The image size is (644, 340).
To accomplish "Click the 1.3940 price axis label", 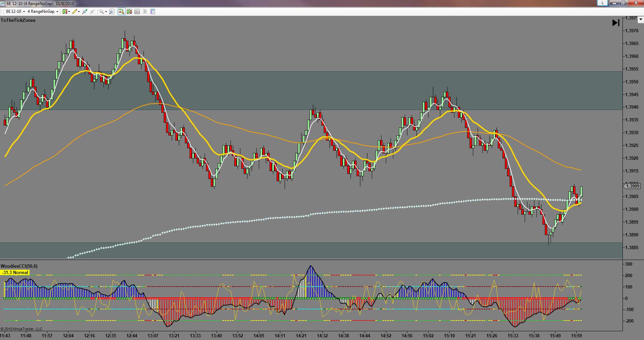I will click(632, 107).
